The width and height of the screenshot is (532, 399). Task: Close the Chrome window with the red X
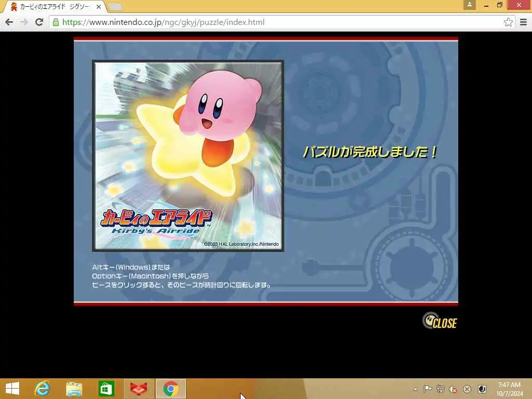pyautogui.click(x=519, y=5)
